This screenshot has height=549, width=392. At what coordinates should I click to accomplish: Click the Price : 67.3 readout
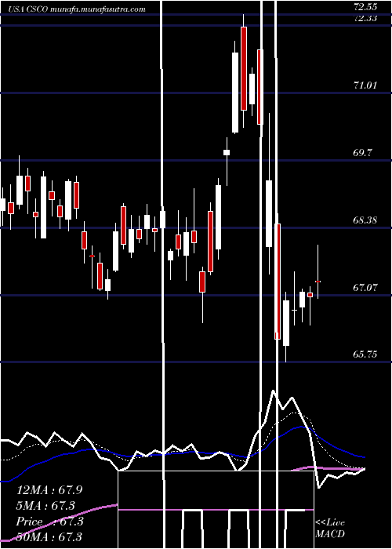[x=49, y=522]
